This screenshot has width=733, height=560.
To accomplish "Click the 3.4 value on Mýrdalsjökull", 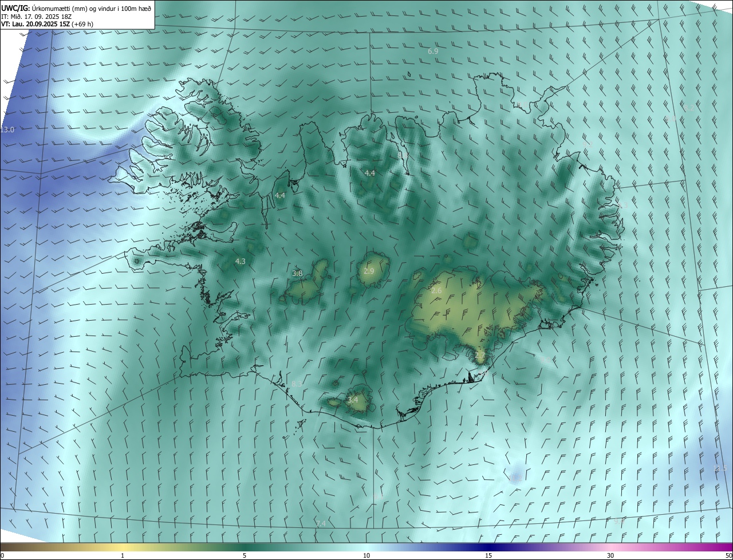I will (353, 400).
